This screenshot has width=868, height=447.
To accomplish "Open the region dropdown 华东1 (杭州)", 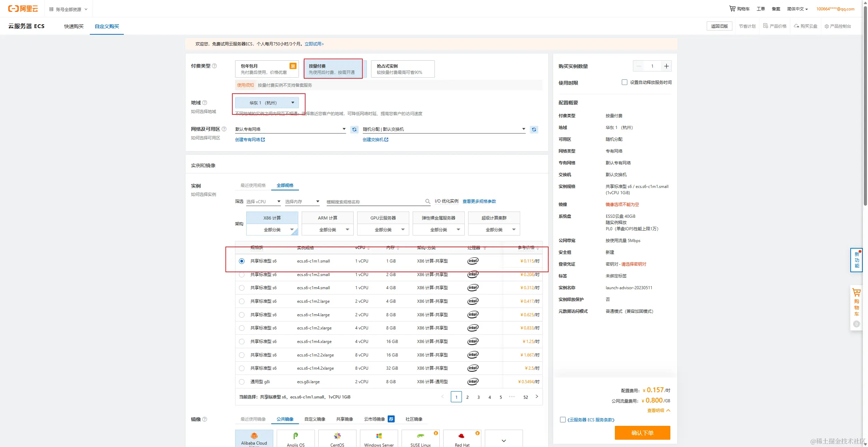I will [267, 103].
